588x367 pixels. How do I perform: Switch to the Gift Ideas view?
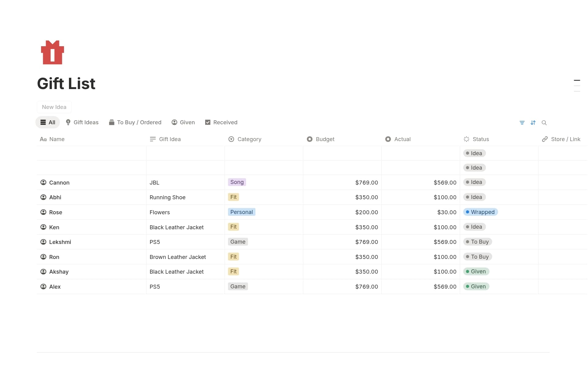[x=82, y=122]
